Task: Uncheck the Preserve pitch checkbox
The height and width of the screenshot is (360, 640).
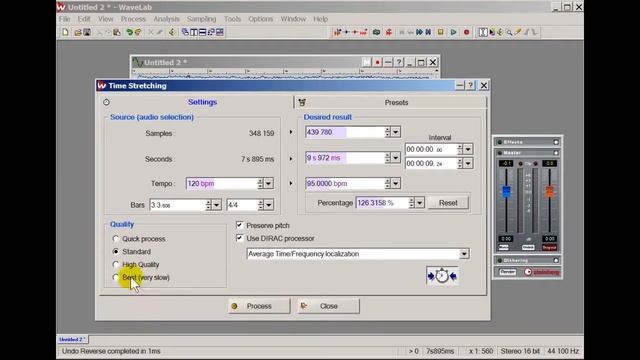Action: pos(240,225)
